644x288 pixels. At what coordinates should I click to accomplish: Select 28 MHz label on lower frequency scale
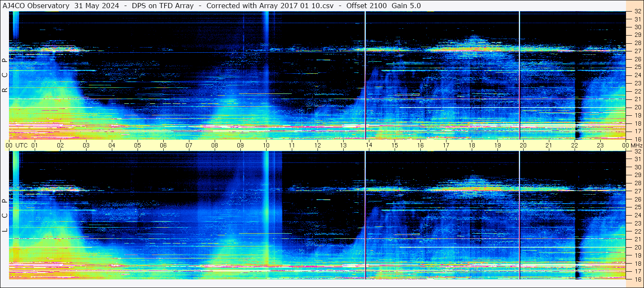637,183
